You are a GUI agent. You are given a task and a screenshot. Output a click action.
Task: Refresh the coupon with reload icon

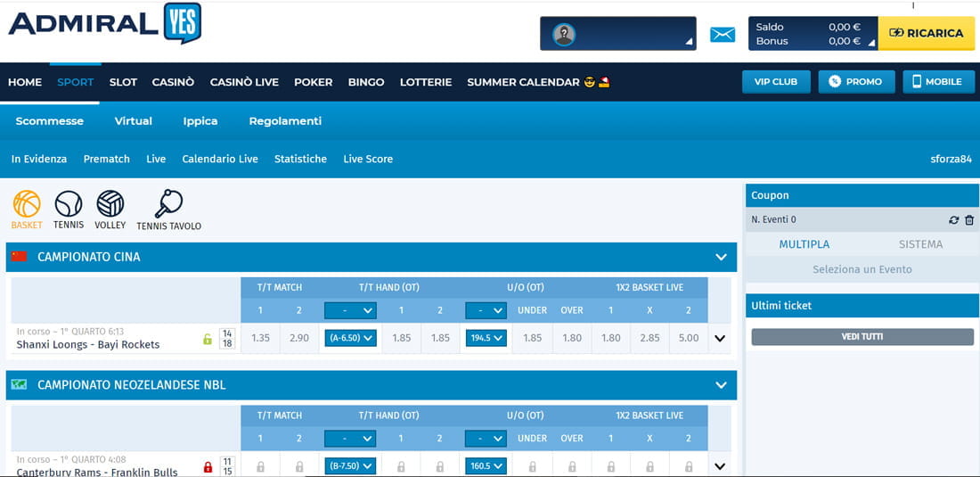954,220
